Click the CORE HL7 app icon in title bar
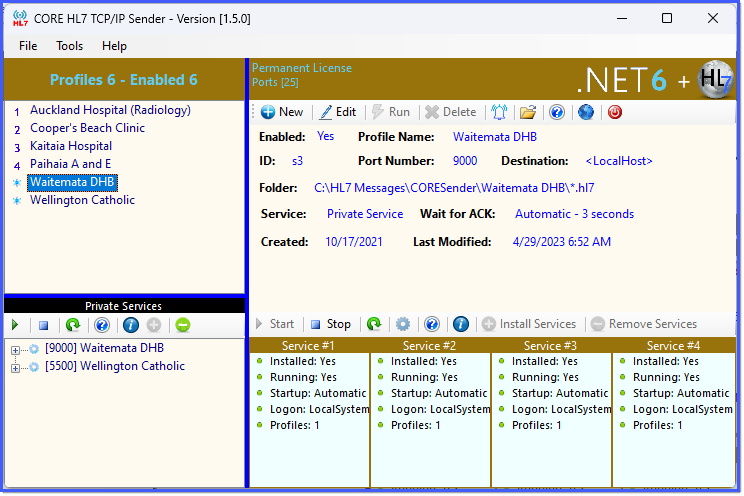The width and height of the screenshot is (744, 496). (x=20, y=19)
